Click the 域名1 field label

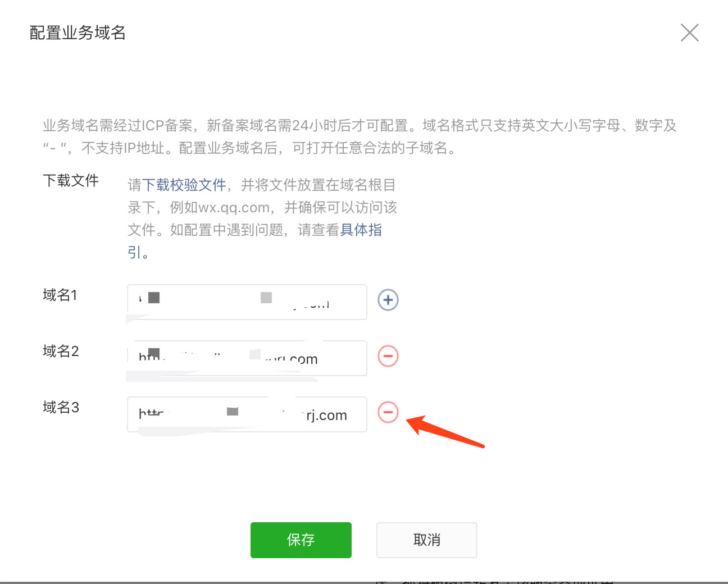60,295
